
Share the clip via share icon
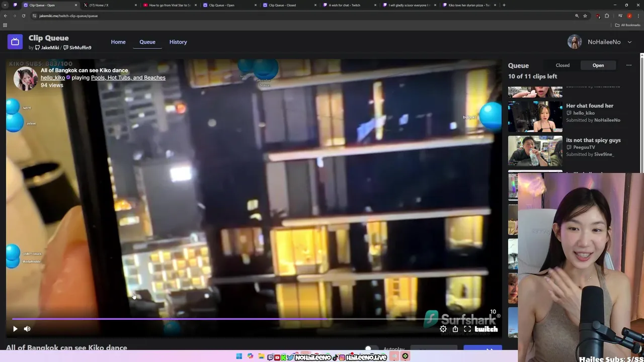tap(455, 329)
